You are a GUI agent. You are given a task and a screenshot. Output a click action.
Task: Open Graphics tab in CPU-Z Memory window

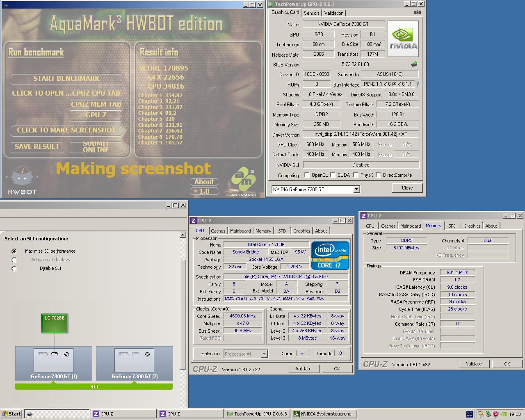click(x=472, y=226)
